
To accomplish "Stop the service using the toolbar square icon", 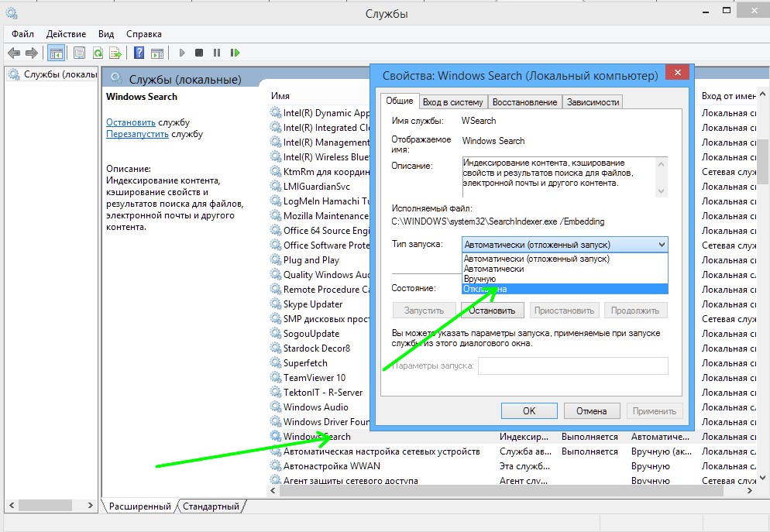I will (199, 53).
